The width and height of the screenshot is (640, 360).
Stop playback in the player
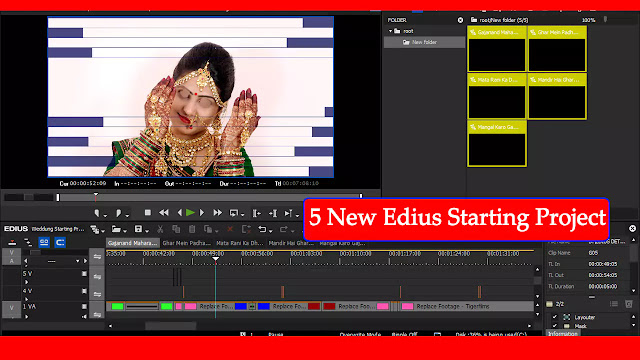point(148,213)
